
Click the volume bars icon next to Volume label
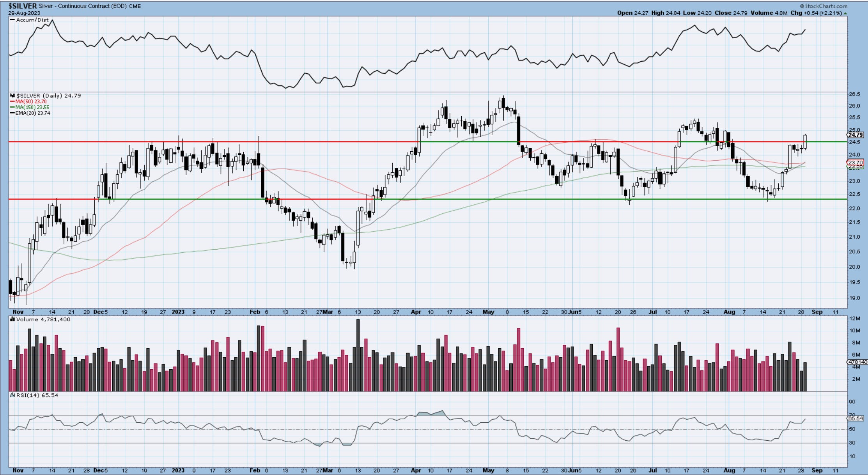12,319
